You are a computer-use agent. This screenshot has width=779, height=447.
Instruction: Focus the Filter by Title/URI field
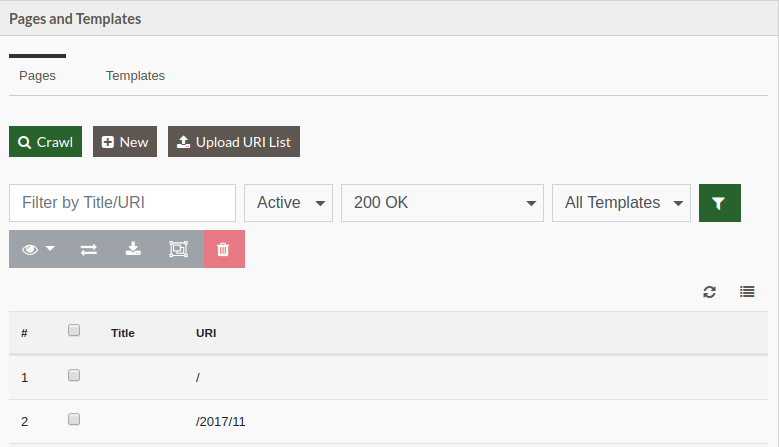click(x=122, y=203)
